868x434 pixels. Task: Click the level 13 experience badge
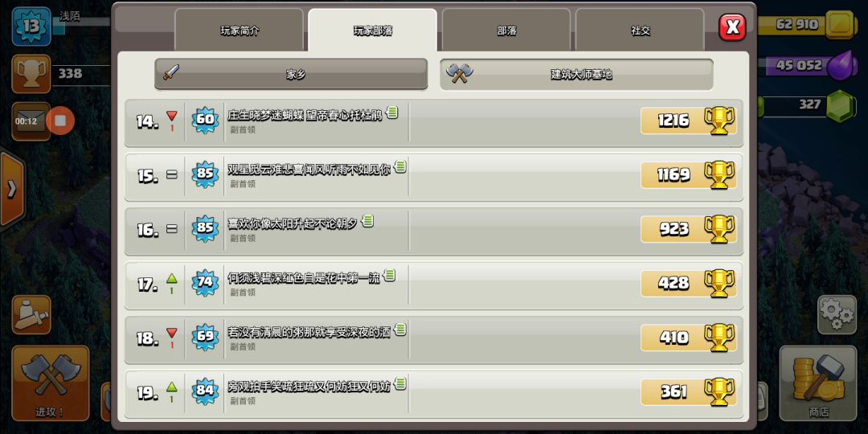31,26
